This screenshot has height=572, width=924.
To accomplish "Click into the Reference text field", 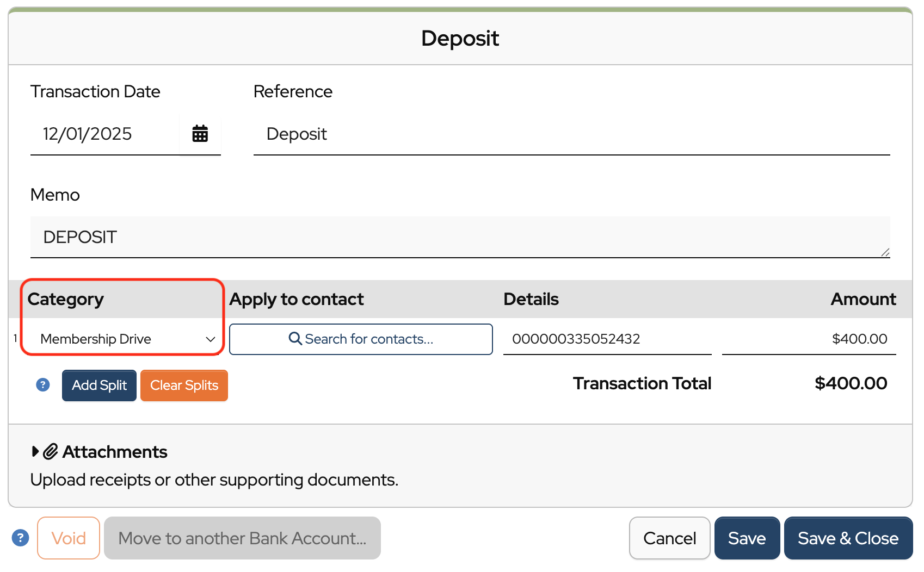I will pos(571,134).
